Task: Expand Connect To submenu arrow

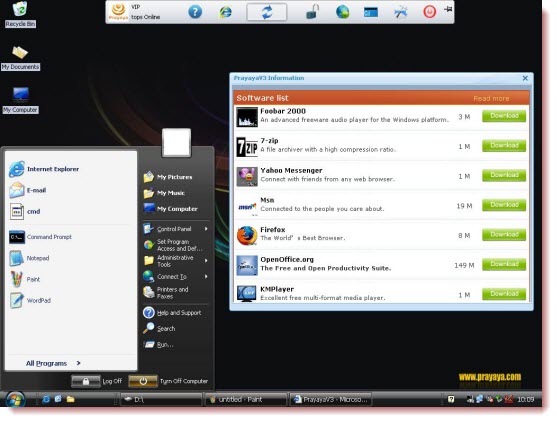Action: tap(206, 276)
